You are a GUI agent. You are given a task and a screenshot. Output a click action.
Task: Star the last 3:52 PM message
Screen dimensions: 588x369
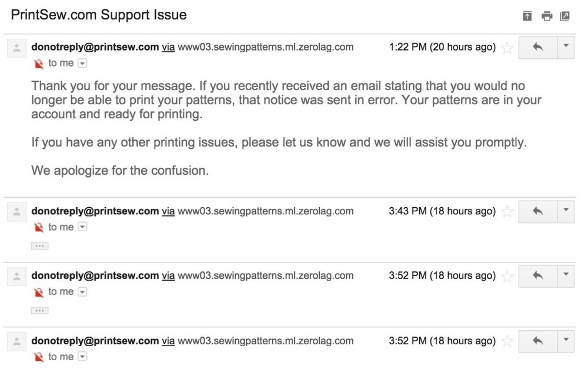click(x=507, y=341)
